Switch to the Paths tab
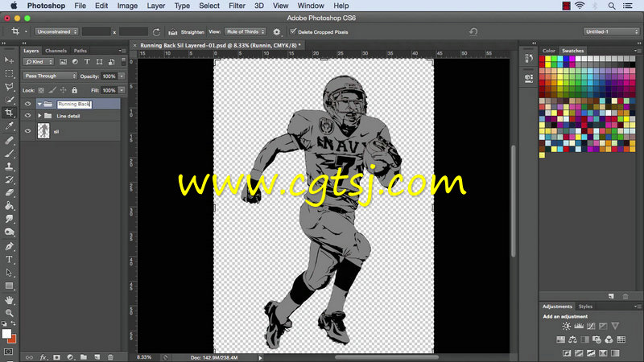The width and height of the screenshot is (644, 362). click(x=80, y=51)
